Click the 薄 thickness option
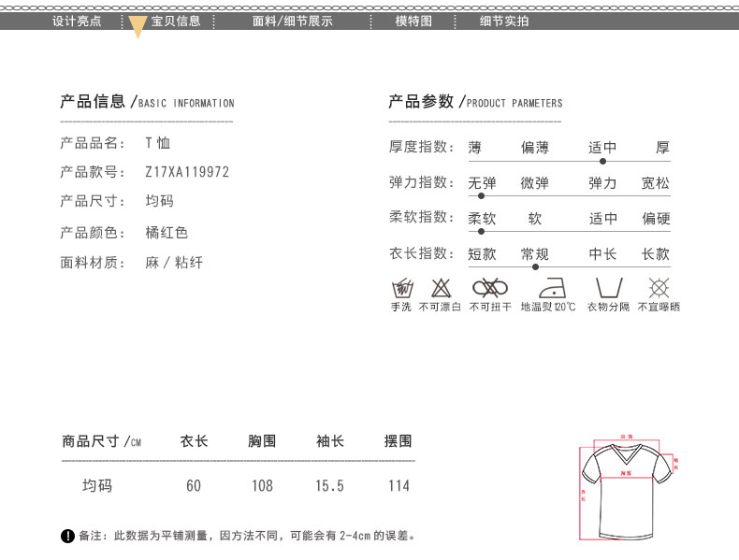Image resolution: width=739 pixels, height=560 pixels. [x=474, y=148]
